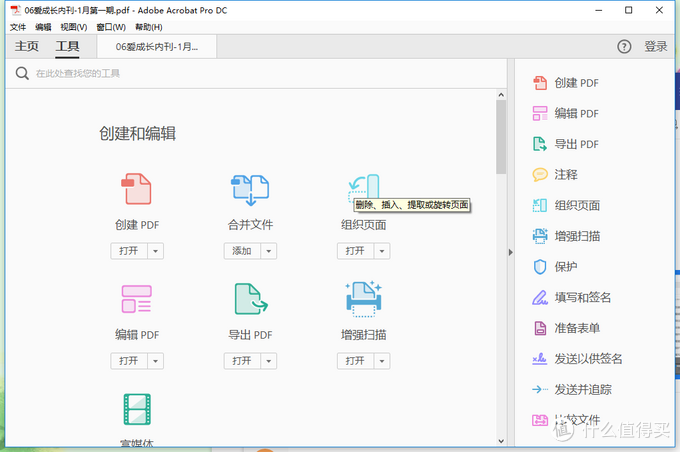Switch to the 工具 tab
The image size is (680, 452).
[67, 46]
